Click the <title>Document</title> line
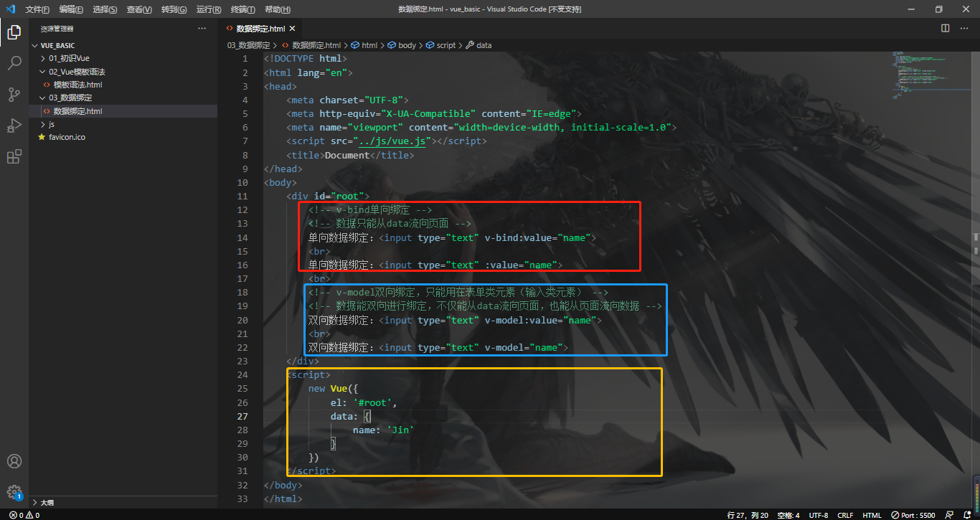Viewport: 980px width, 520px height. coord(350,155)
